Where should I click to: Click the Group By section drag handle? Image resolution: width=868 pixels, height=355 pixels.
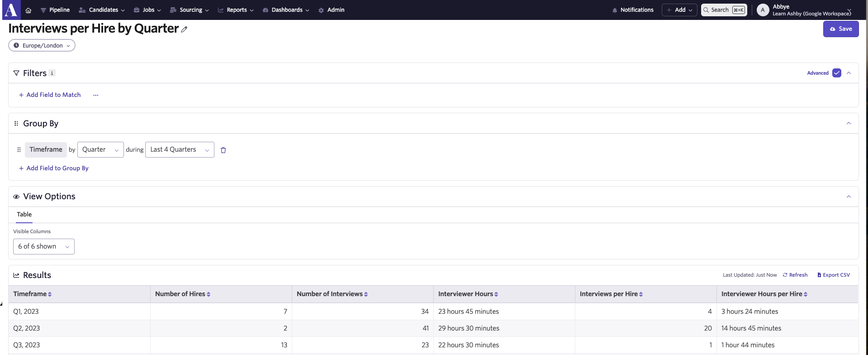point(16,123)
